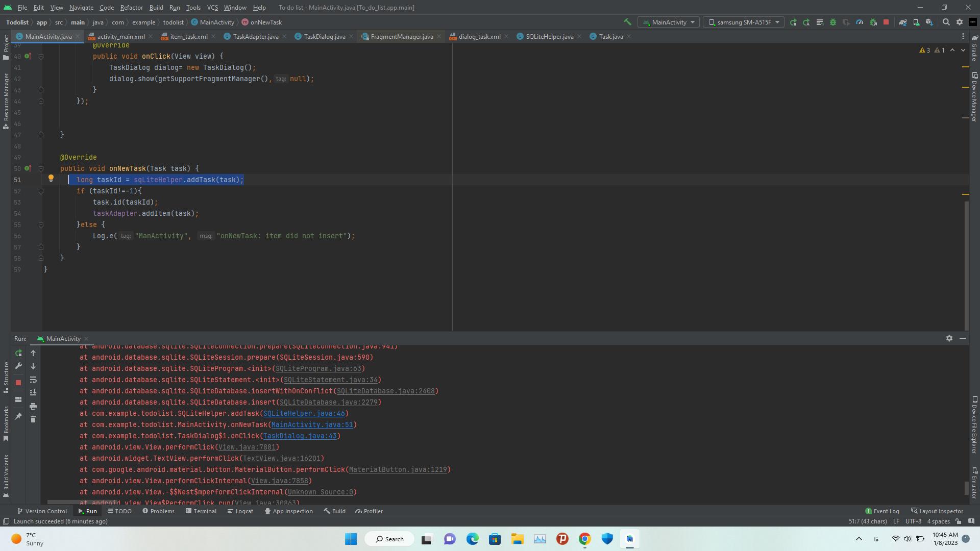Collapse the if block fold at line 52
980x551 pixels.
click(41, 191)
